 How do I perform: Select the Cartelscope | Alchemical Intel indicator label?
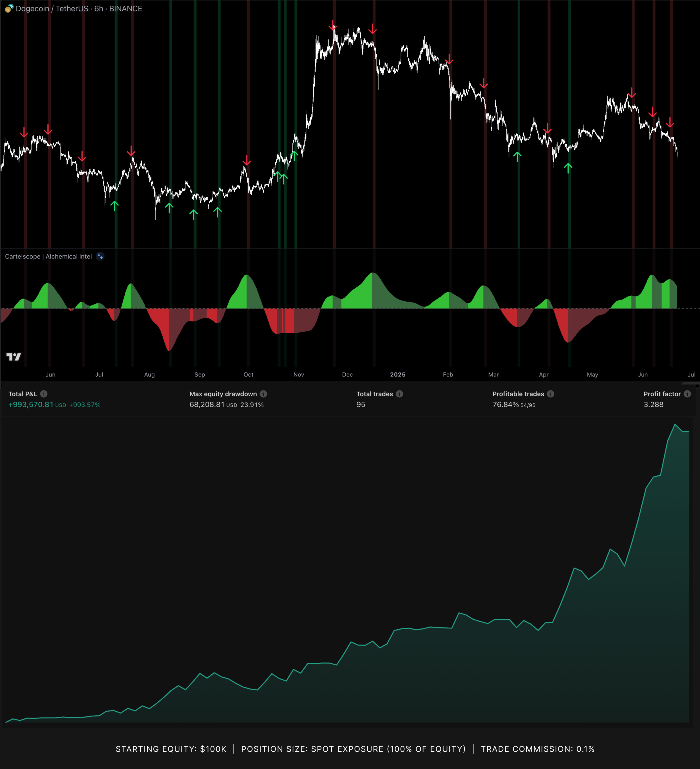[49, 256]
